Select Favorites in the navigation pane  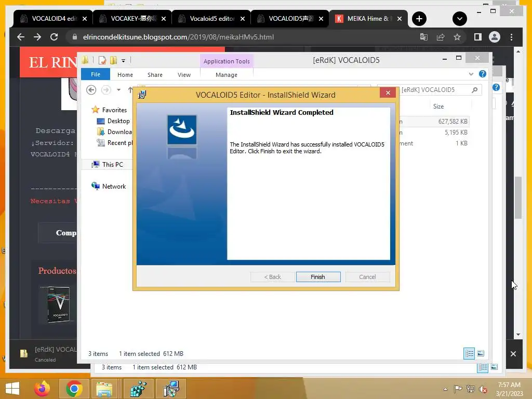pyautogui.click(x=109, y=110)
